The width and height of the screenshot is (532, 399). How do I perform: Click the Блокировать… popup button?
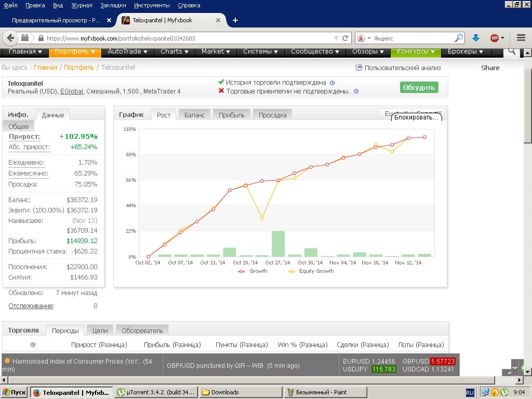coord(416,117)
